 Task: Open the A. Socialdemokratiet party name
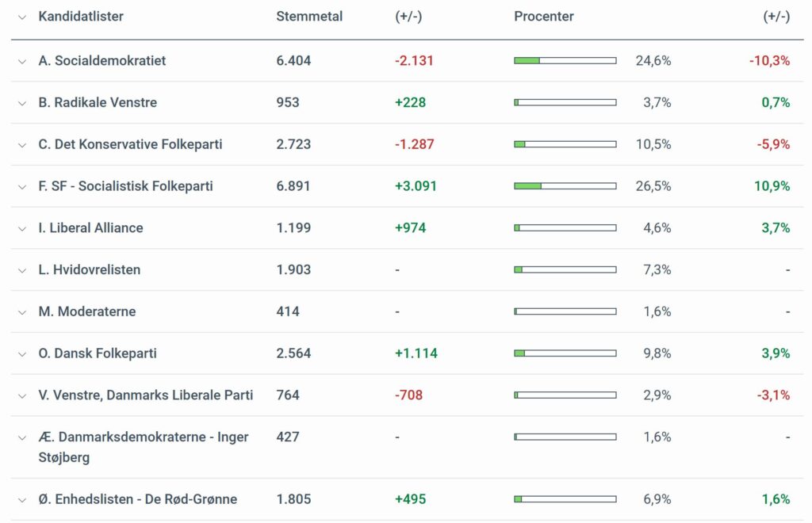(102, 61)
